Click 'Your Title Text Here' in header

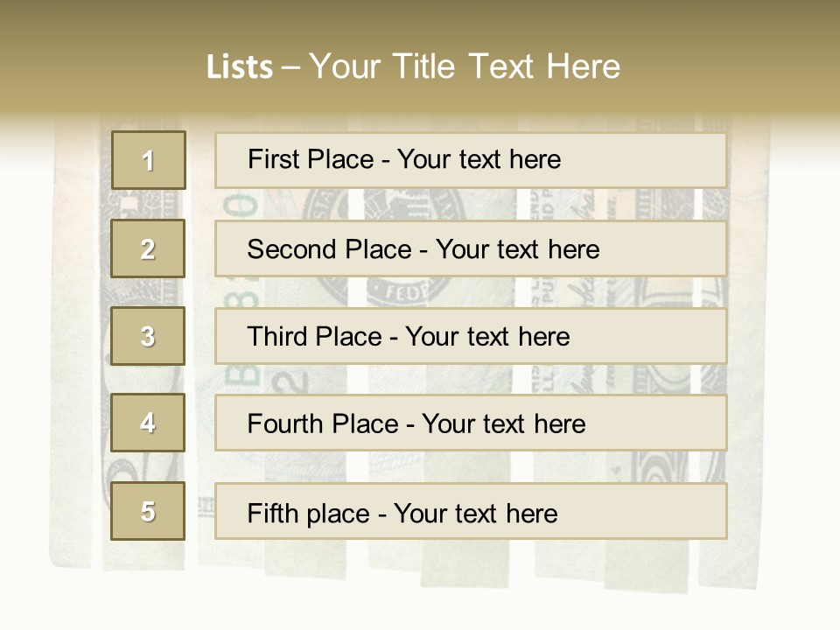(465, 66)
